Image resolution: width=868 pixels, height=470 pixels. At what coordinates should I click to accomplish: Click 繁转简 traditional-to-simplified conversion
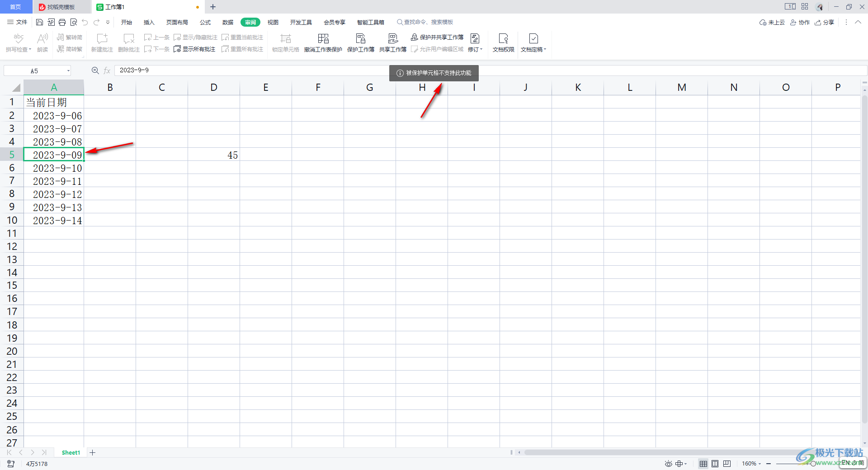coord(70,37)
